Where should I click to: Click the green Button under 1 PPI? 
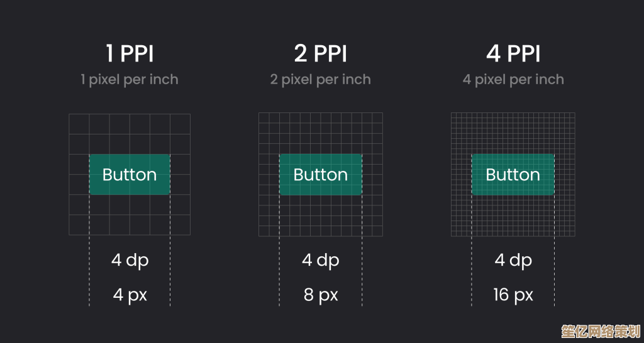130,174
